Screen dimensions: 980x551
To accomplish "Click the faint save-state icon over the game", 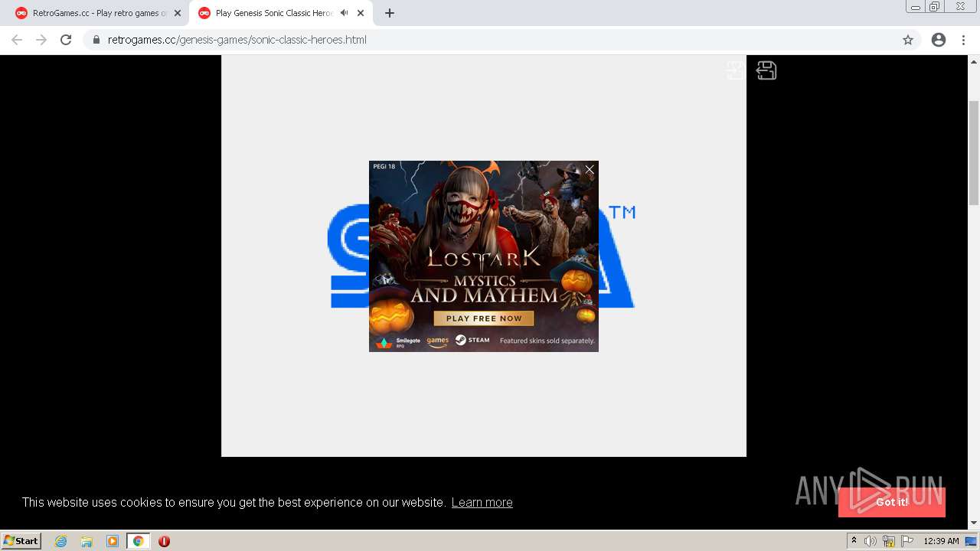I will click(x=736, y=70).
